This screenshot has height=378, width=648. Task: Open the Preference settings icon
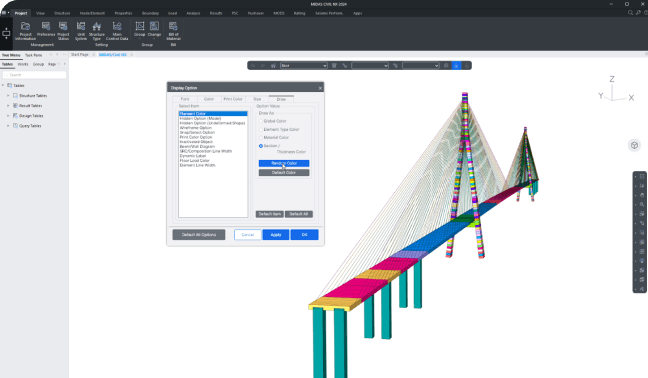click(x=46, y=29)
